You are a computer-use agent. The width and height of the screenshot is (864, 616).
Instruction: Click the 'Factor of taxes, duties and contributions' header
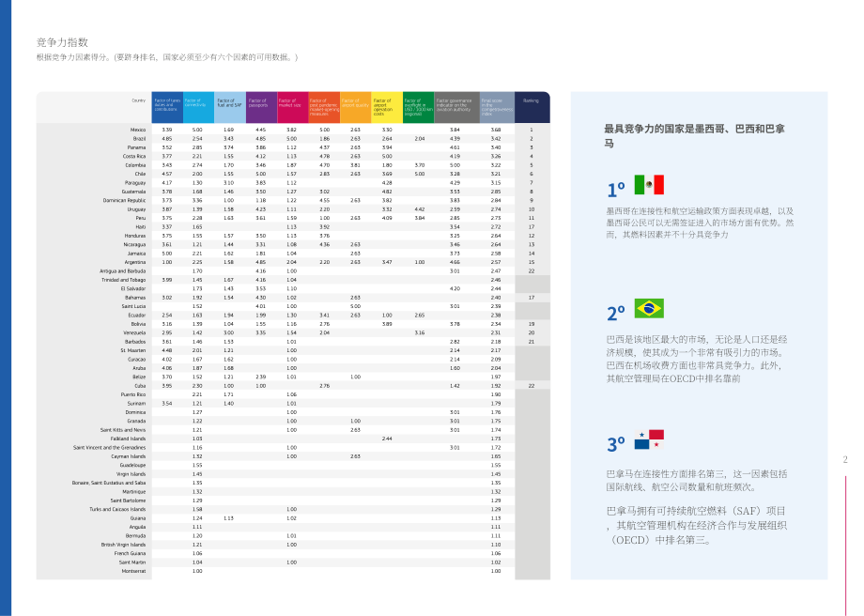(x=167, y=107)
